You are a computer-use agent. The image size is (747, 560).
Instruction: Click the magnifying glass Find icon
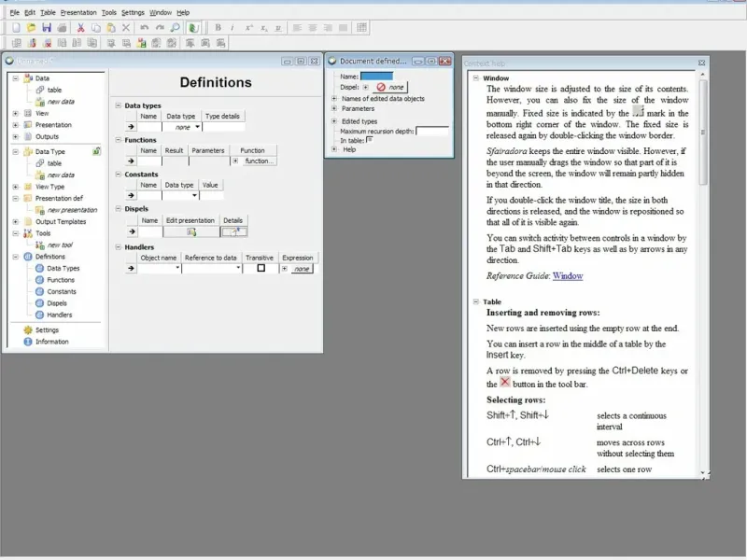pyautogui.click(x=175, y=28)
